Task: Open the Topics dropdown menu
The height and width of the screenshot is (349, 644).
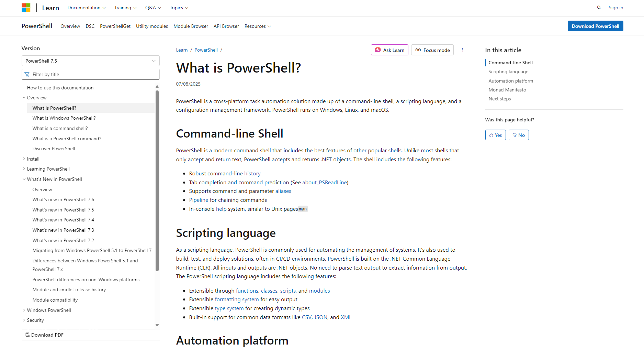Action: tap(179, 8)
